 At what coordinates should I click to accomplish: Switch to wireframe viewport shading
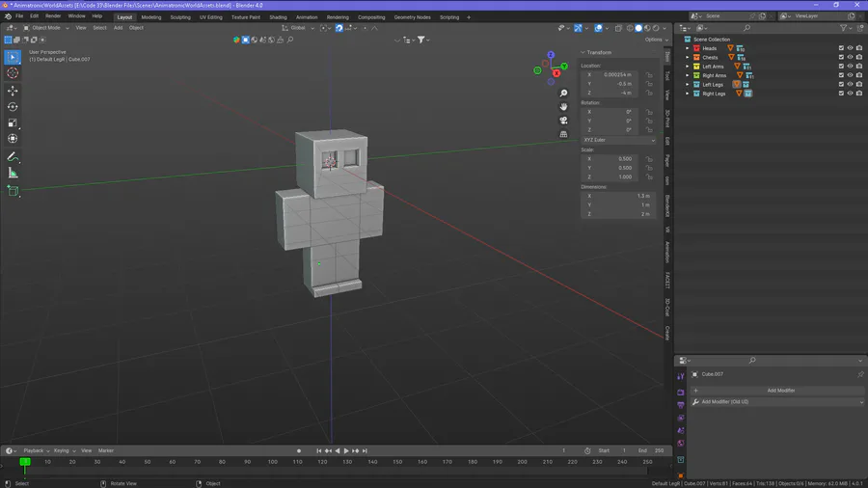point(630,28)
